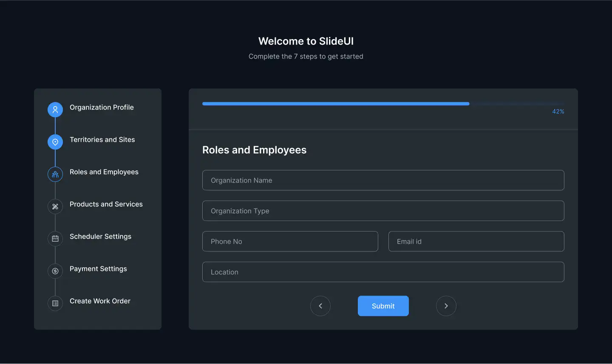Click the Roles and Employees people icon
The image size is (612, 364).
[55, 174]
